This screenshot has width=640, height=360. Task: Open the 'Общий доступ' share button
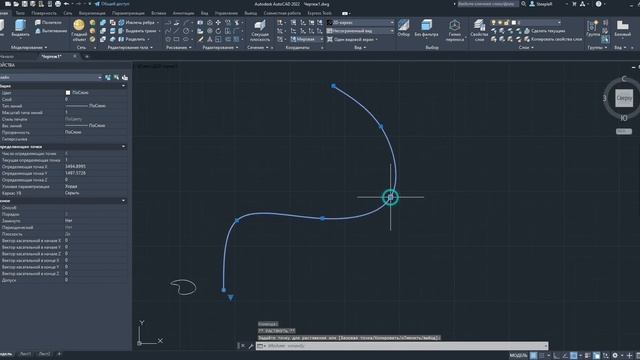(112, 4)
